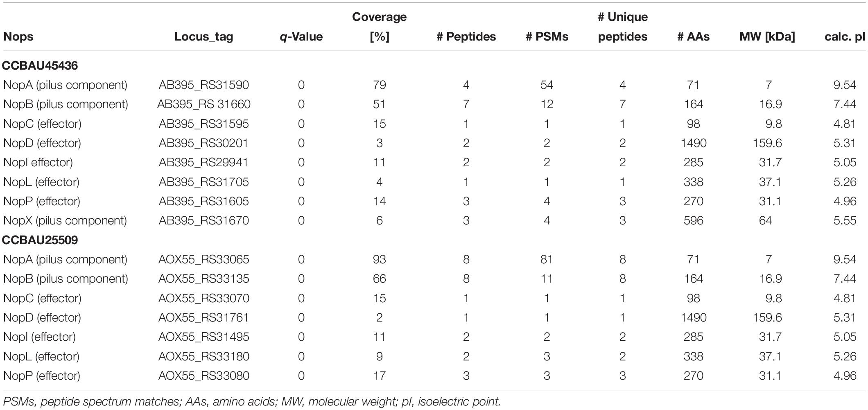Click the Locus_tag column header

[203, 37]
